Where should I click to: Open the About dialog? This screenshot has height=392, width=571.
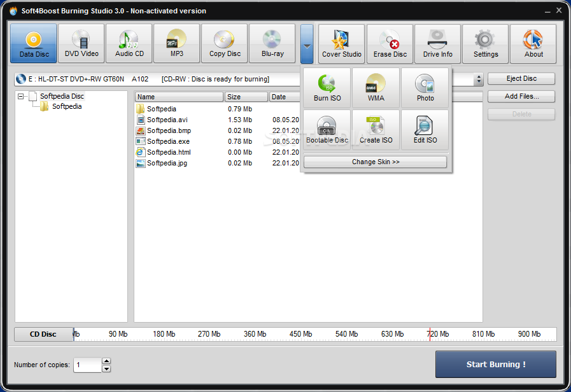point(533,44)
